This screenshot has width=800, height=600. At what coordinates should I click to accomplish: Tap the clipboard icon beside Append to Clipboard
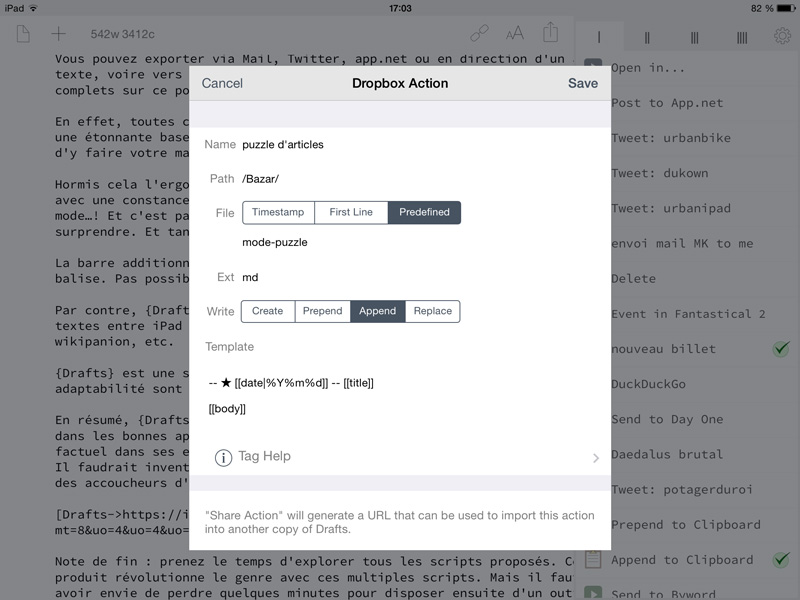click(593, 559)
